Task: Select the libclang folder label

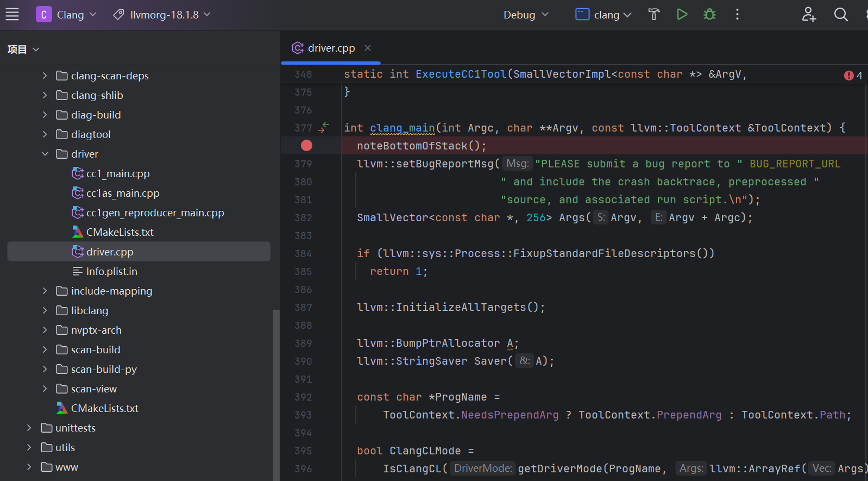Action: [90, 310]
